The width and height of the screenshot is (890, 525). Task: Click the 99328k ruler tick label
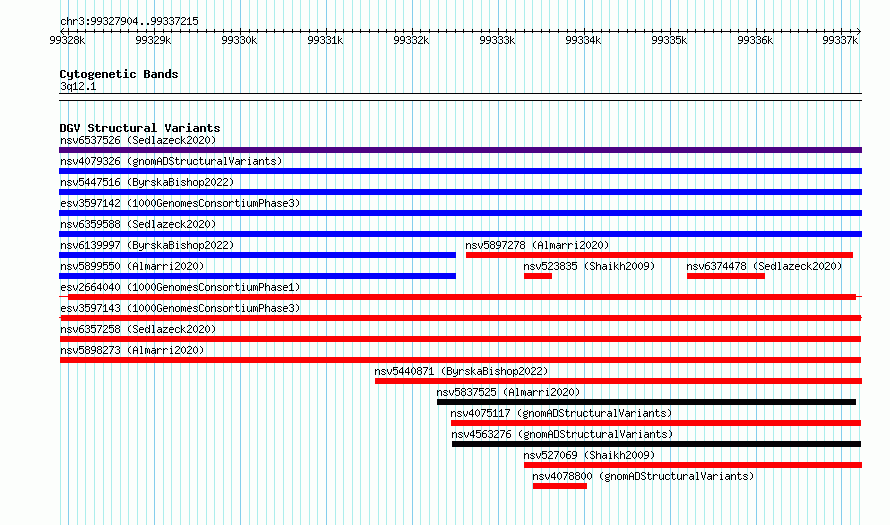(x=67, y=40)
